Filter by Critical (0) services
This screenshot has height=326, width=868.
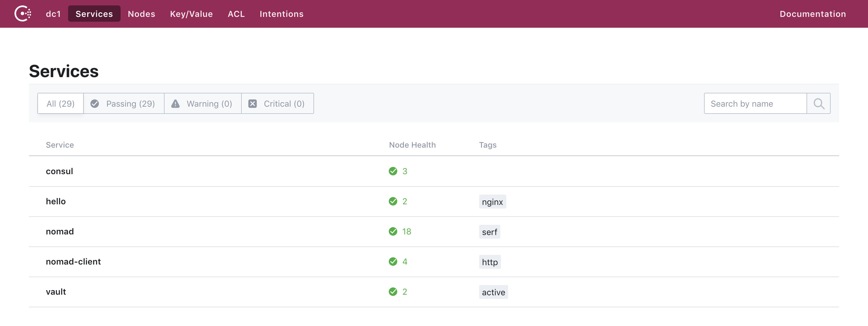click(277, 104)
